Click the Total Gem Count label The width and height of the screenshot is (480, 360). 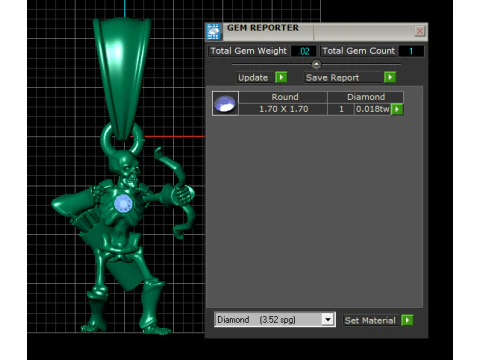(x=358, y=51)
